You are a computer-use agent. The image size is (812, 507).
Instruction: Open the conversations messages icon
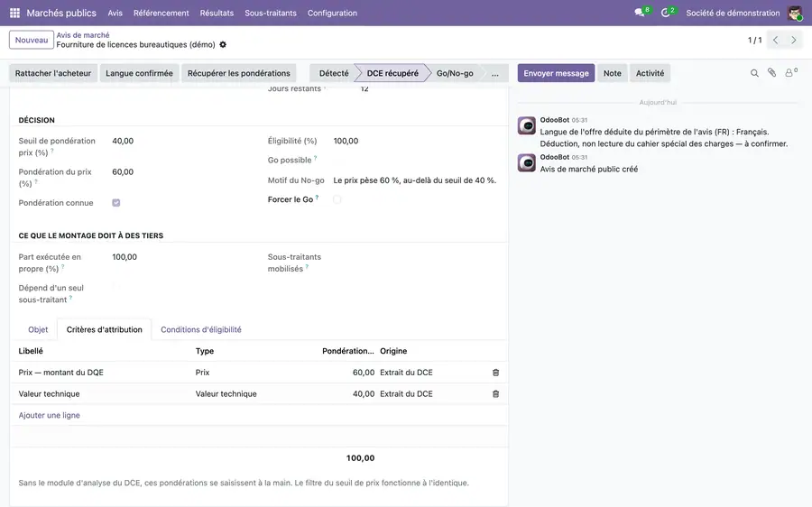click(x=640, y=13)
